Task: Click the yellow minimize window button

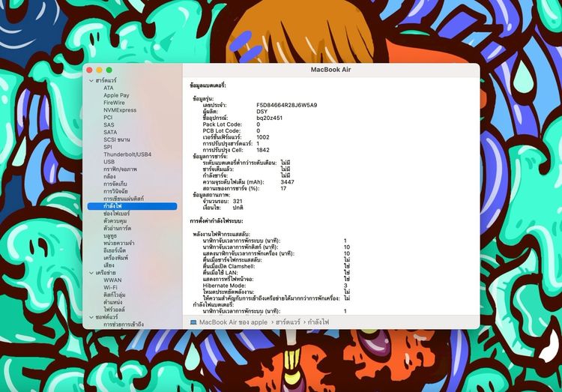Action: (x=99, y=70)
